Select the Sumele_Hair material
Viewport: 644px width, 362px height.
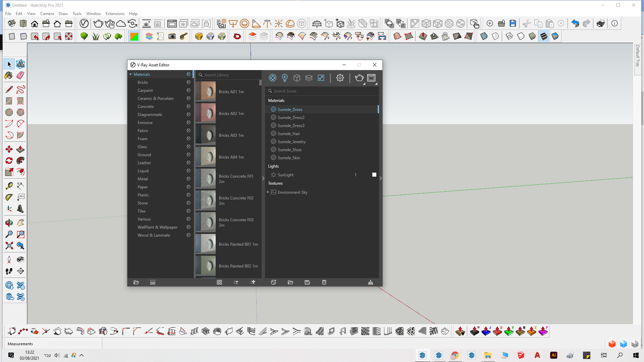288,133
